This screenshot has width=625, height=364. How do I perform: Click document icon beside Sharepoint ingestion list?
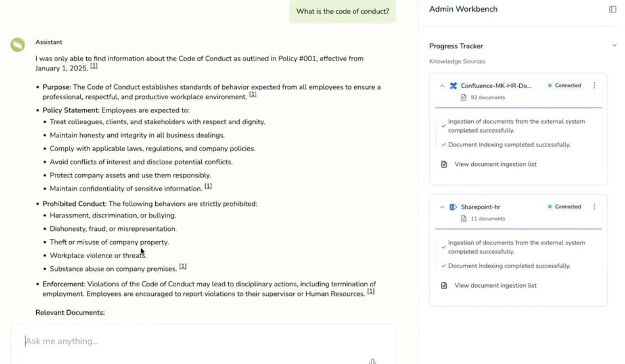pyautogui.click(x=444, y=286)
